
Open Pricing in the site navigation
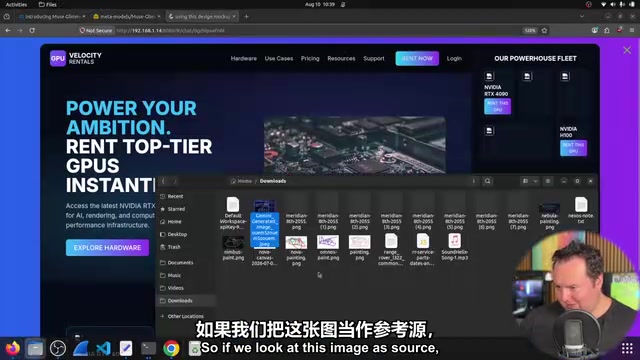[310, 58]
